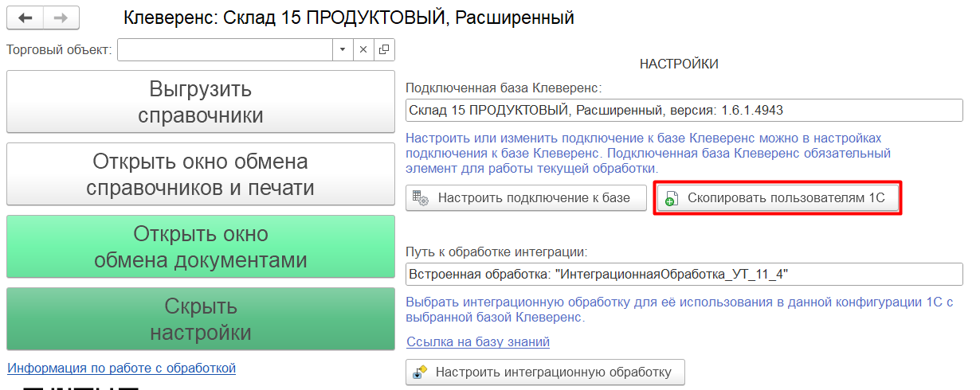Click the НАСТРОЙКИ heading text

[679, 64]
